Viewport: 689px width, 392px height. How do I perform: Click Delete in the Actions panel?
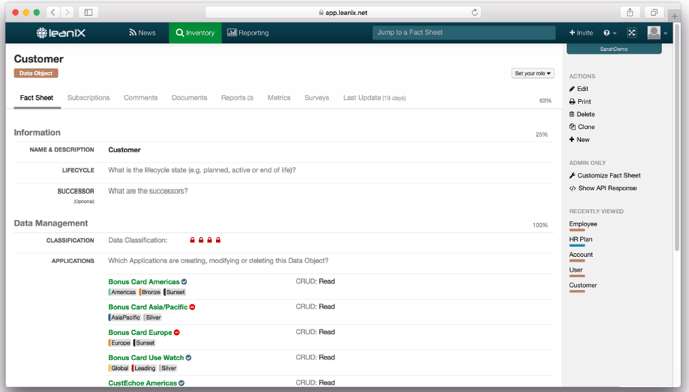point(582,114)
